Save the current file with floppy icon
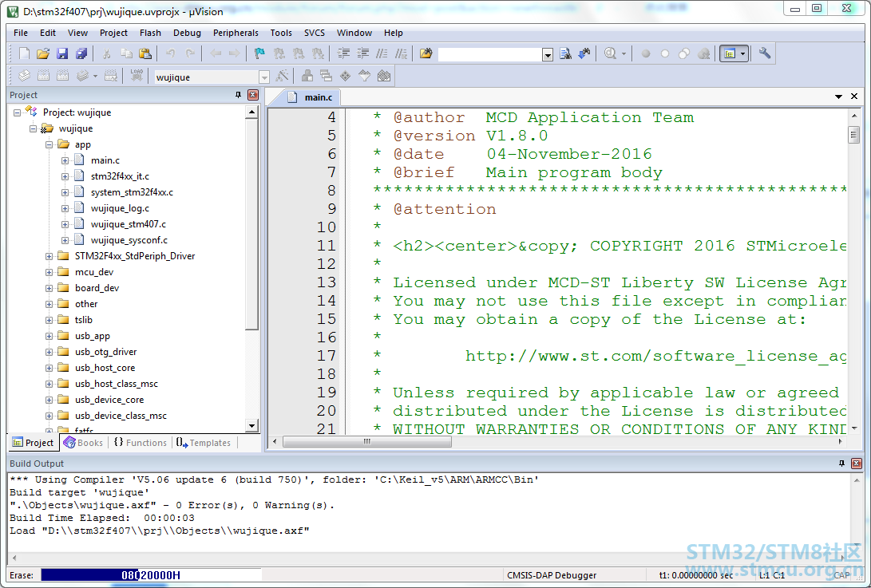 62,54
